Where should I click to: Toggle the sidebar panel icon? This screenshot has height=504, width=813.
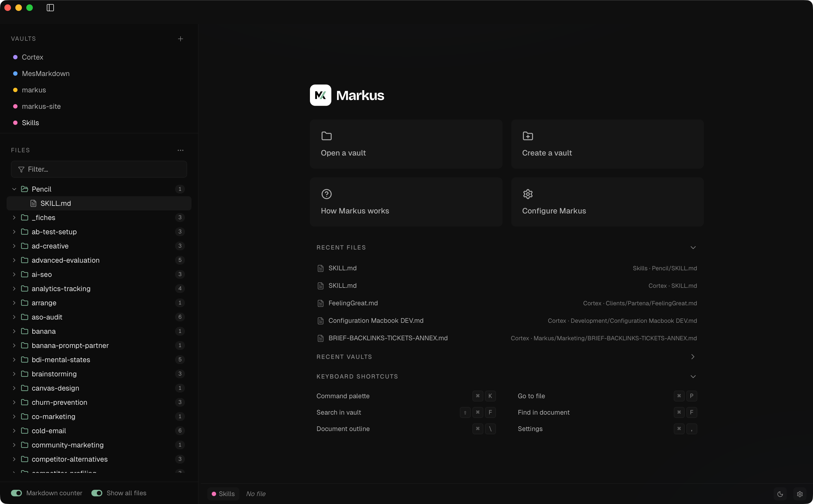(50, 8)
